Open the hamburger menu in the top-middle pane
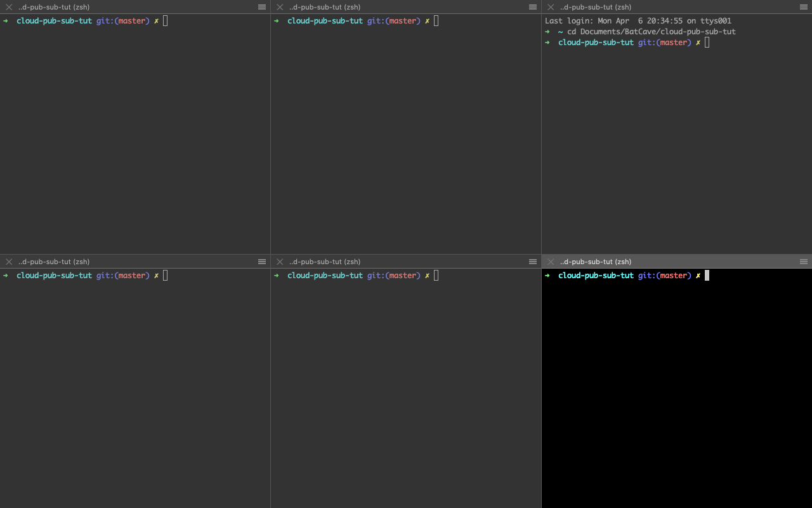The width and height of the screenshot is (812, 508). click(x=532, y=7)
